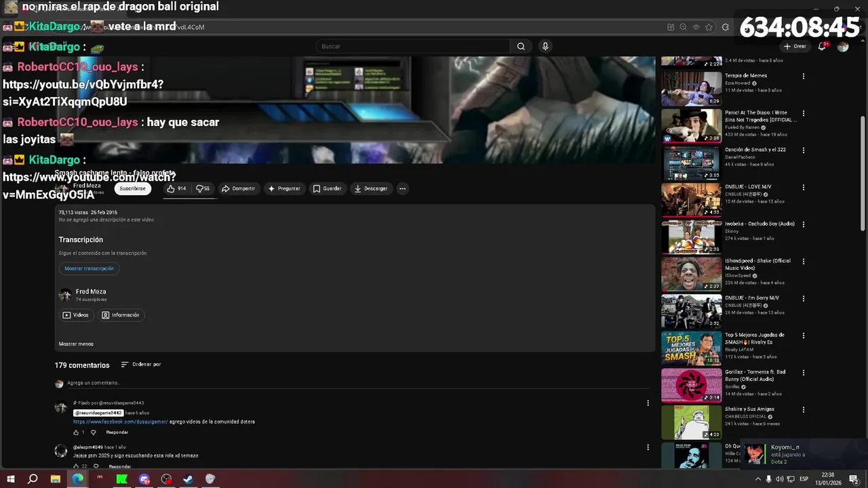Viewport: 868px width, 488px height.
Task: Open Steam from the taskbar
Action: click(x=189, y=479)
